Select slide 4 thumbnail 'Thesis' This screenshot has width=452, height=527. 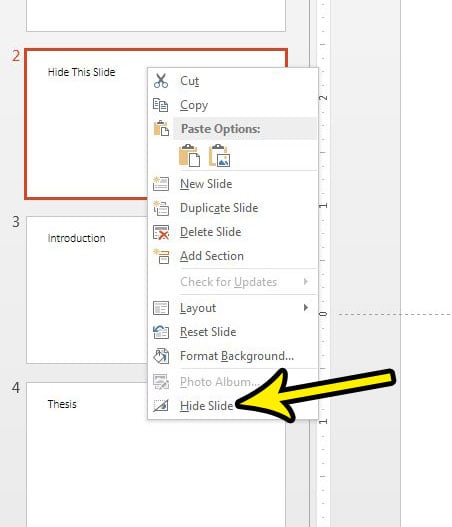(86, 454)
